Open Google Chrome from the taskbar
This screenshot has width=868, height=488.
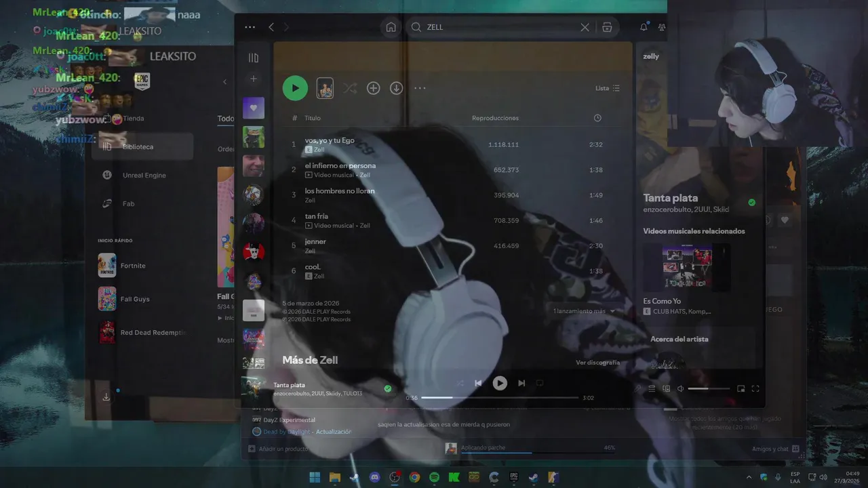coord(414,477)
